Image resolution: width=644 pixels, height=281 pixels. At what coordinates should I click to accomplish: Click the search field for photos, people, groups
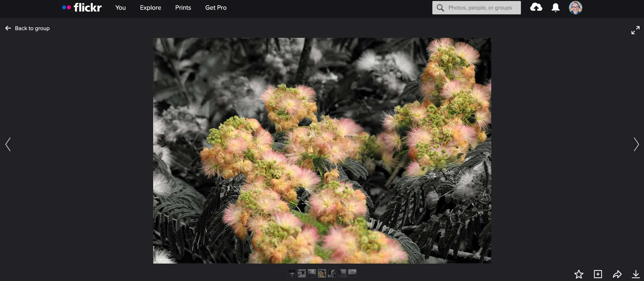point(480,8)
